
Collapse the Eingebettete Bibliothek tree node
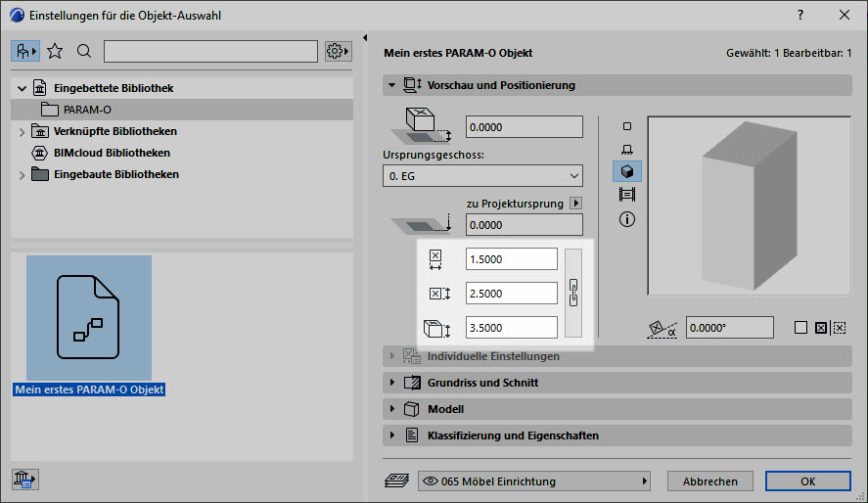point(22,88)
